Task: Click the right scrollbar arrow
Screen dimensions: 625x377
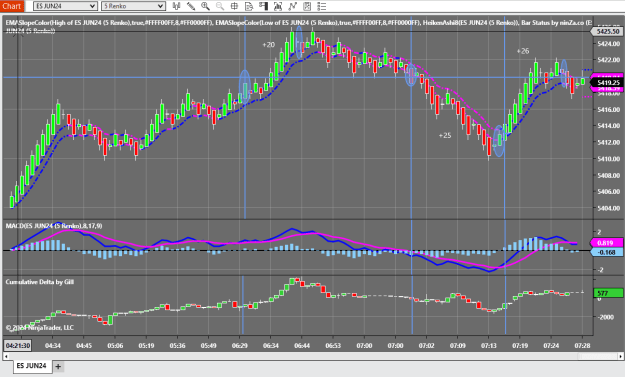Action: click(621, 356)
